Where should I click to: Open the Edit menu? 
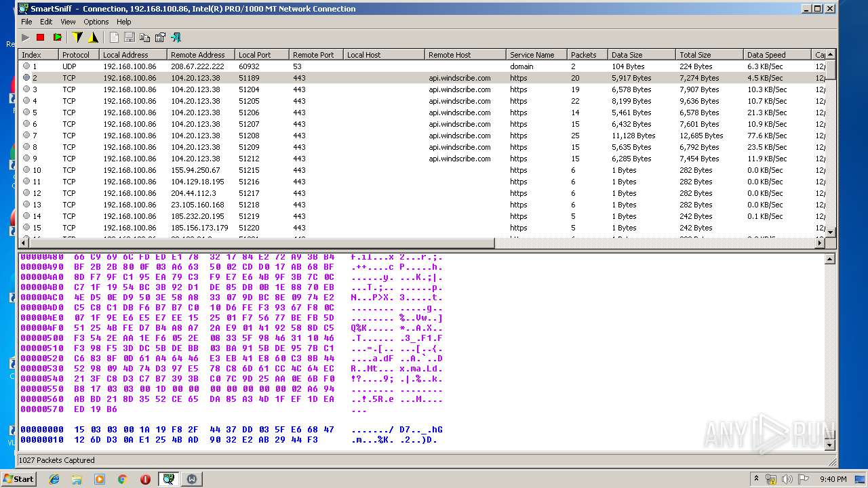tap(46, 22)
